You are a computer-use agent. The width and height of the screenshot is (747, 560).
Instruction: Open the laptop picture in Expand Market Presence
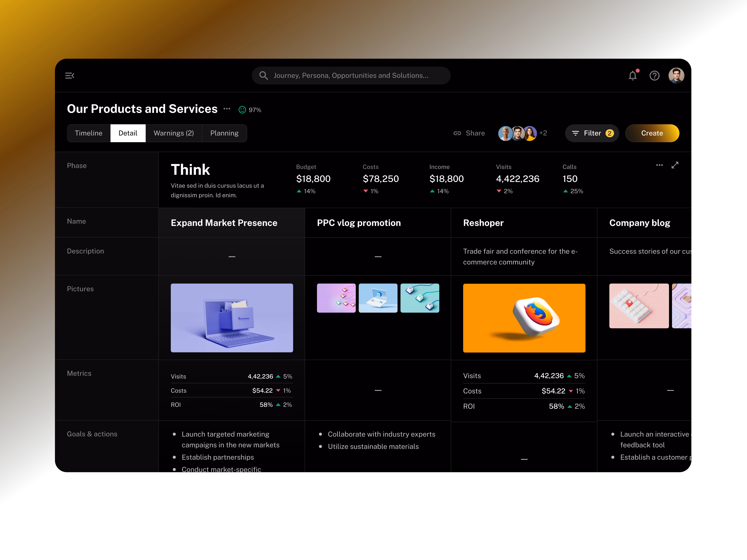(x=232, y=318)
